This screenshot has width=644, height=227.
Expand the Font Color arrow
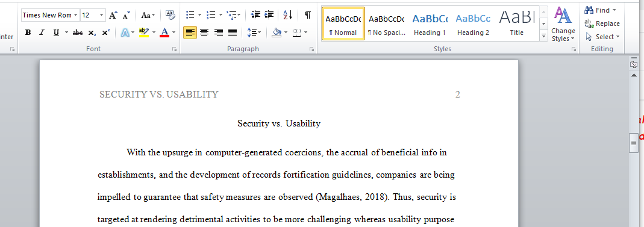[x=174, y=33]
